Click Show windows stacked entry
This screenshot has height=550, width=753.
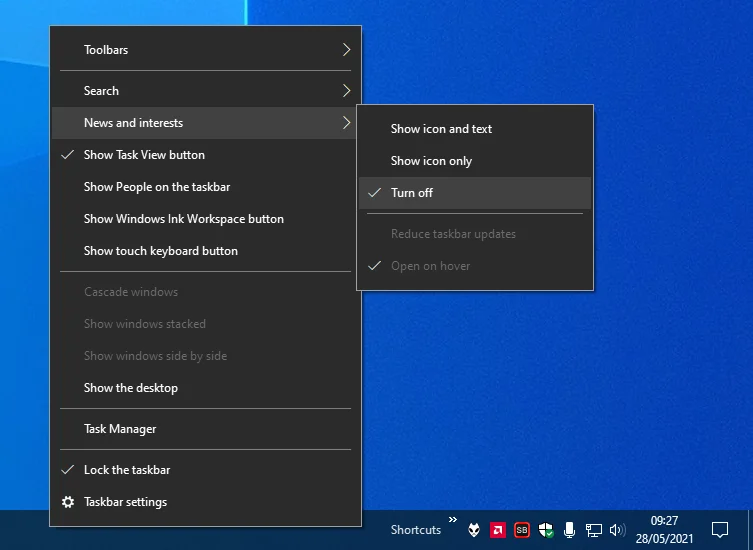206,324
